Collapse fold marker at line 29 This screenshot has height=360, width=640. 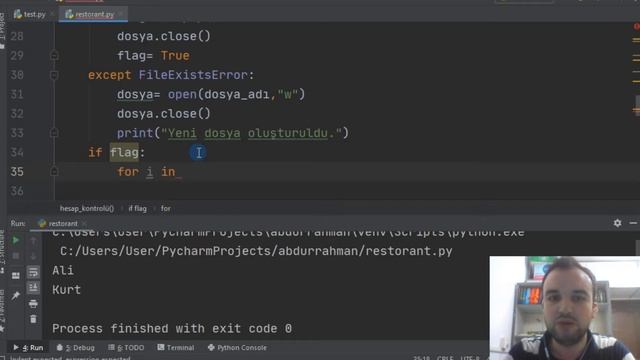click(54, 56)
